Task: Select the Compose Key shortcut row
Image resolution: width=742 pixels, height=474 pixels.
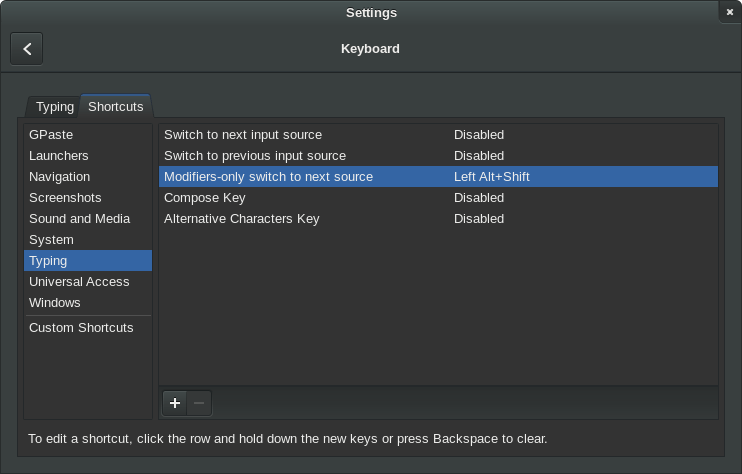Action: click(x=205, y=198)
